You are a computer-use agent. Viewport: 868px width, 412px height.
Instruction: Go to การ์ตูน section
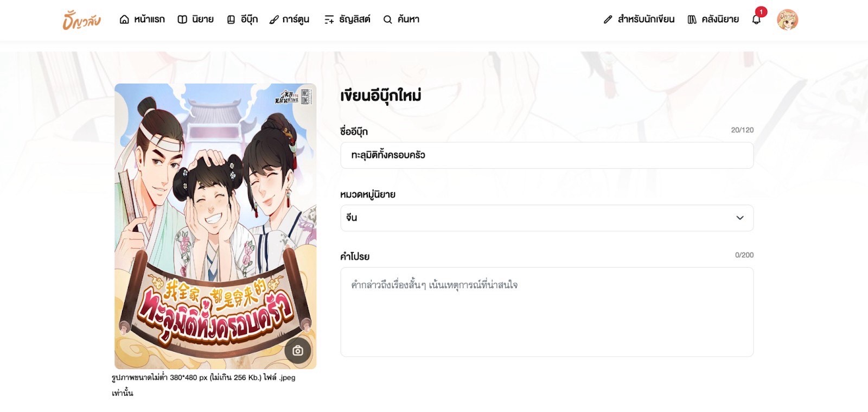coord(289,20)
